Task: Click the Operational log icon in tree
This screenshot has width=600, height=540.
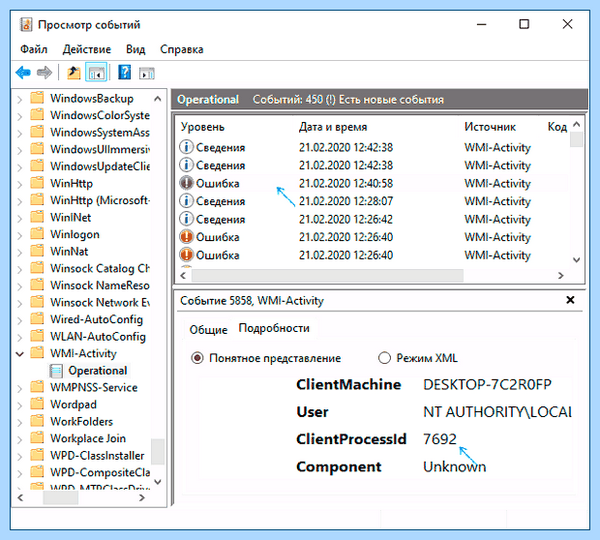Action: (x=57, y=370)
